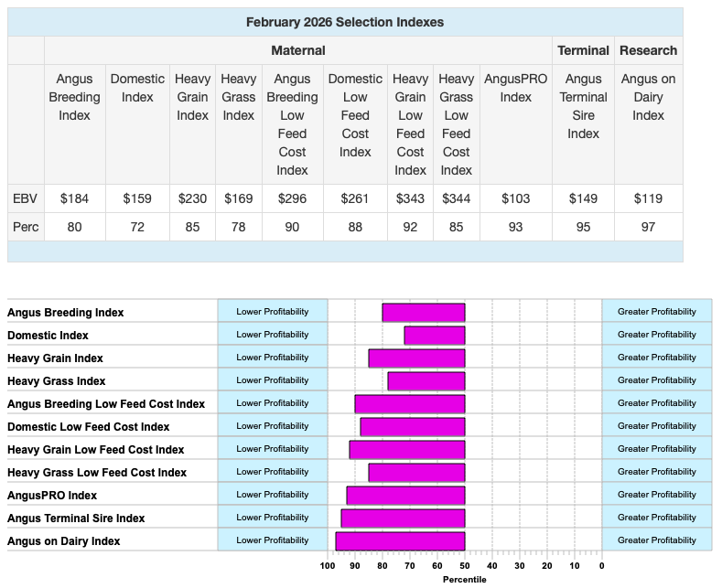Click the Percentile axis title
Image resolution: width=722 pixels, height=588 pixels.
(x=465, y=579)
